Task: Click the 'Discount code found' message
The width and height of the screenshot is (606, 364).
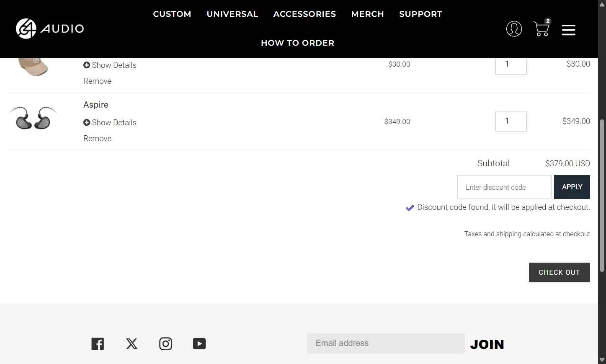Action: (x=498, y=207)
